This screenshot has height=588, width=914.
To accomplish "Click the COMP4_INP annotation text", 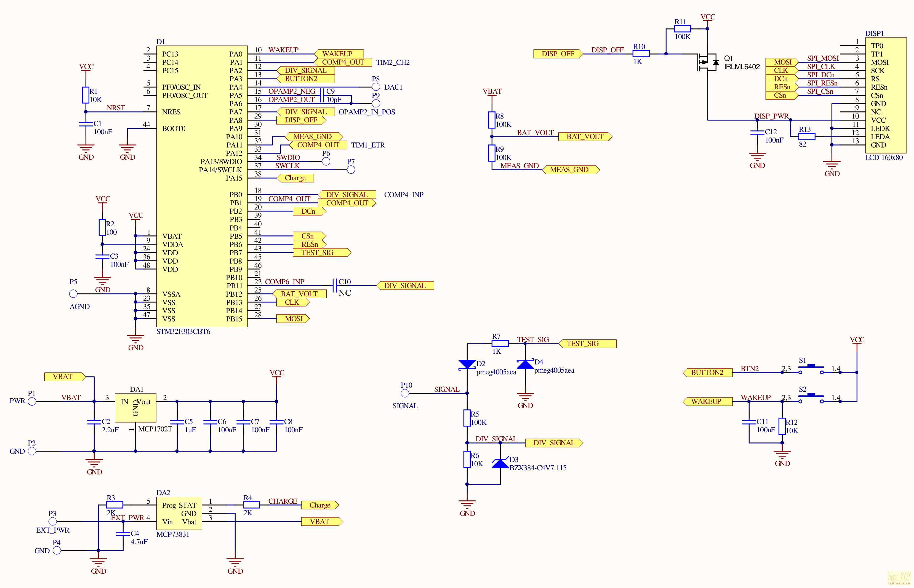I will [404, 195].
